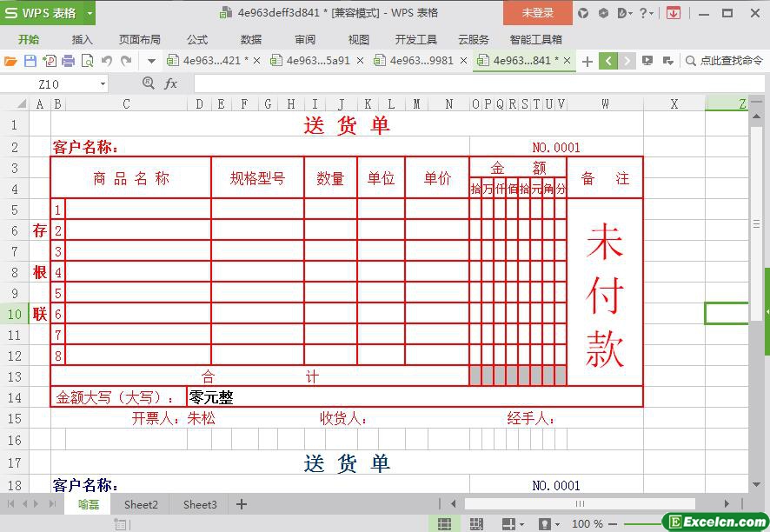Click the 未登录 login button
This screenshot has width=770, height=532.
point(537,13)
